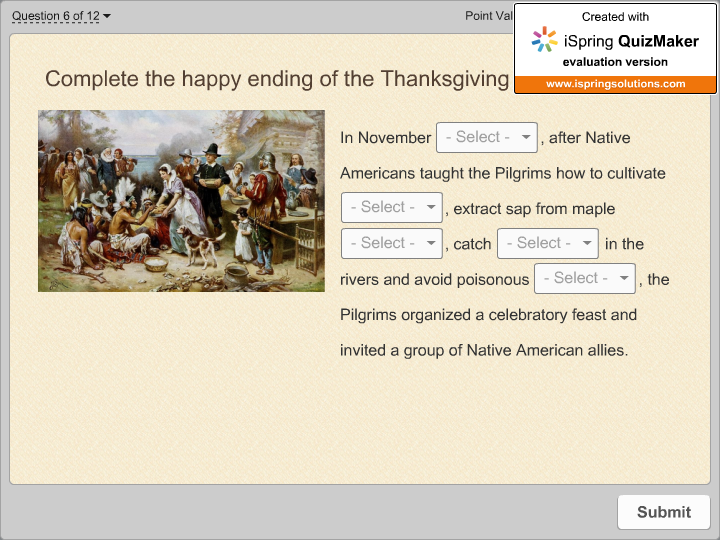Image resolution: width=720 pixels, height=540 pixels.
Task: Click the "iSpring QuizMaker" product name
Action: pos(631,41)
